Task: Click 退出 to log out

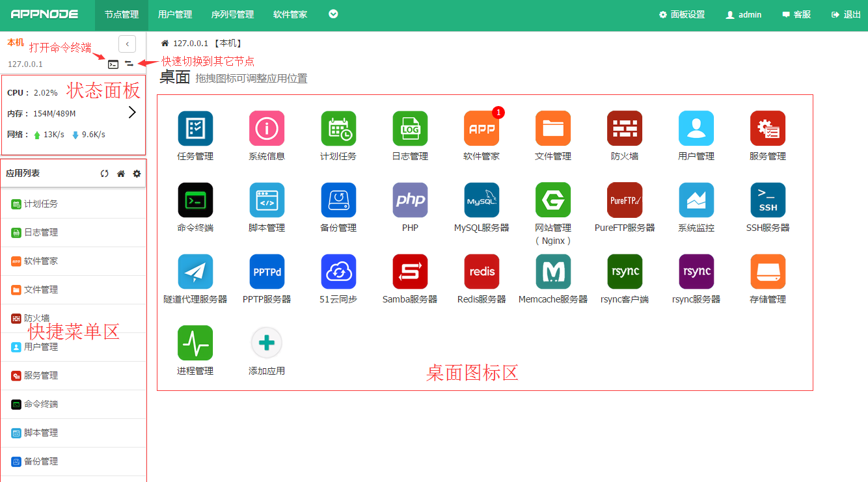Action: (846, 14)
